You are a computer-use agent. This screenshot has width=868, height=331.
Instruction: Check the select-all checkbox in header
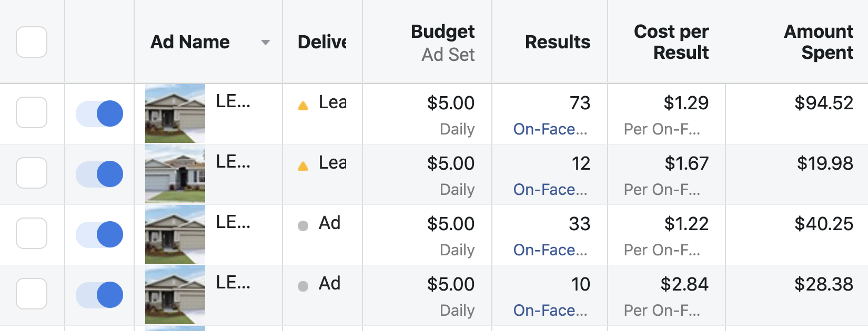[x=32, y=42]
